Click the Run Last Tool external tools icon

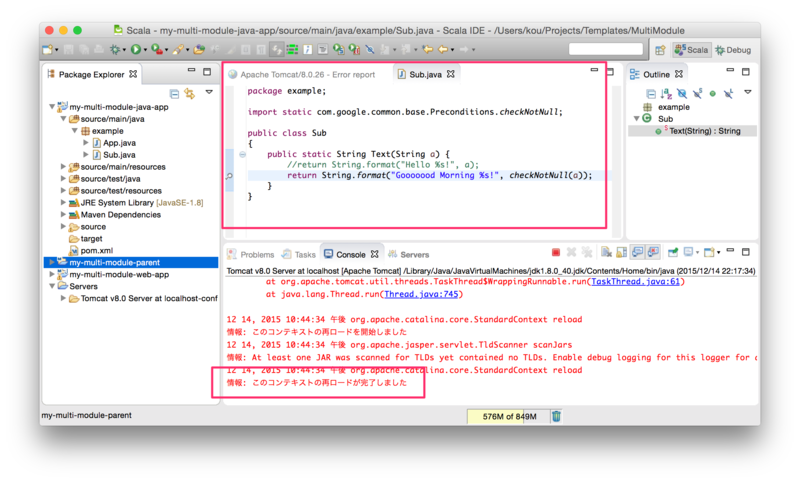tap(157, 49)
